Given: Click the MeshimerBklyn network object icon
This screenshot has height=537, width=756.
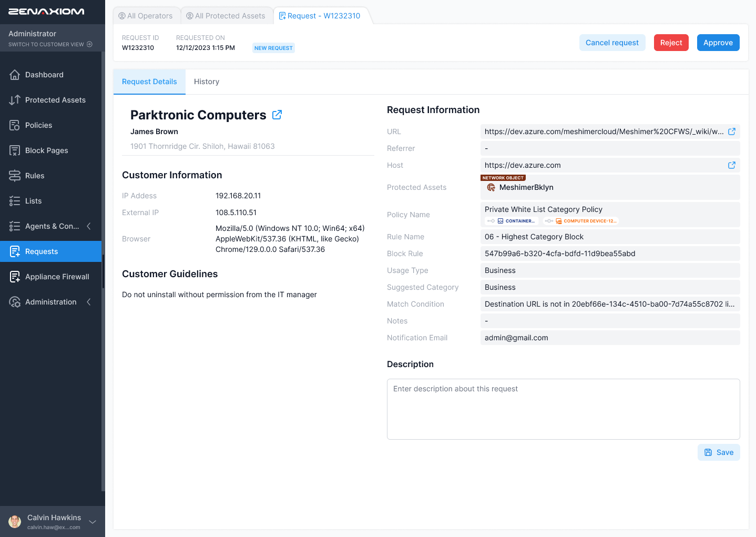Looking at the screenshot, I should pyautogui.click(x=491, y=187).
